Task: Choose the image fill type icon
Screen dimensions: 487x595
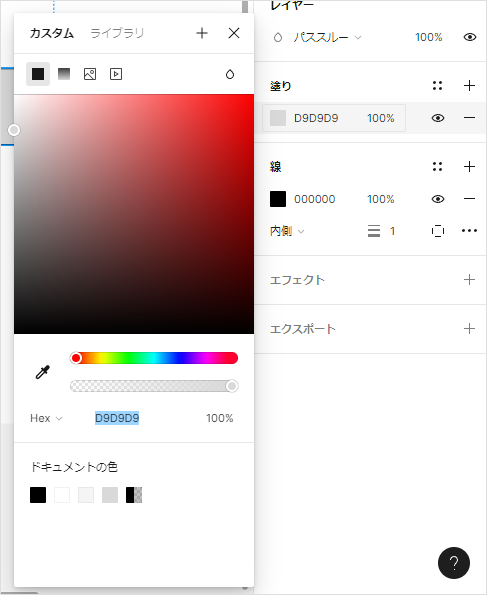Action: [90, 74]
